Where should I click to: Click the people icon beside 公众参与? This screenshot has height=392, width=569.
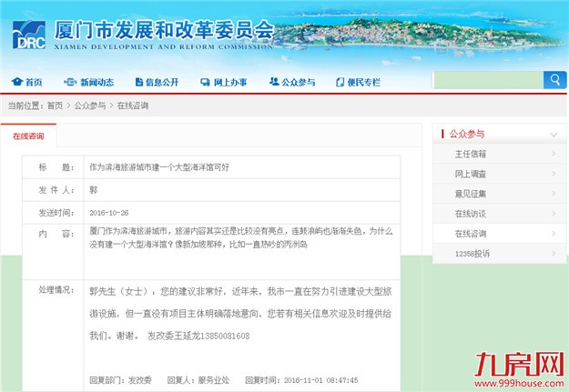click(x=274, y=82)
